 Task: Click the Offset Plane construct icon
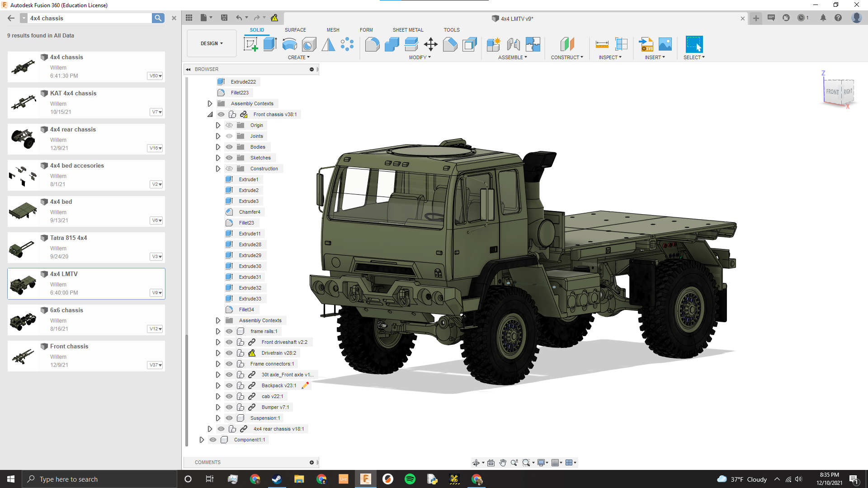[x=567, y=44]
